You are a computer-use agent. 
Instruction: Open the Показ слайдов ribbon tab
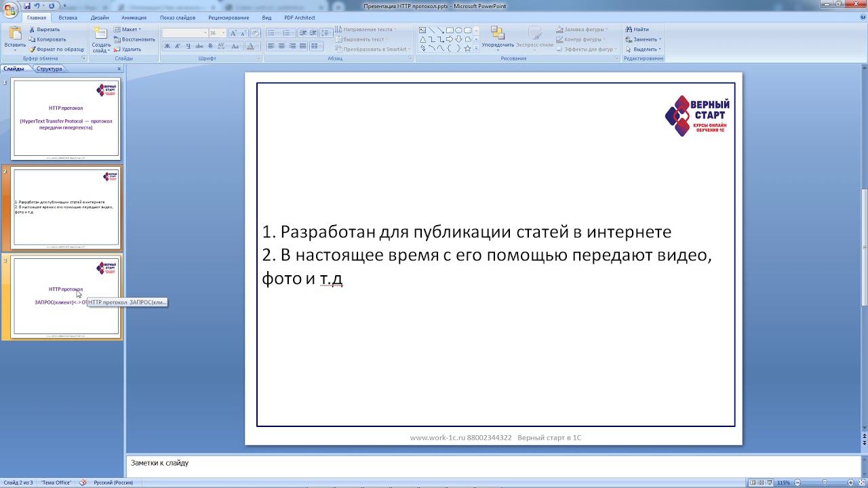coord(178,18)
